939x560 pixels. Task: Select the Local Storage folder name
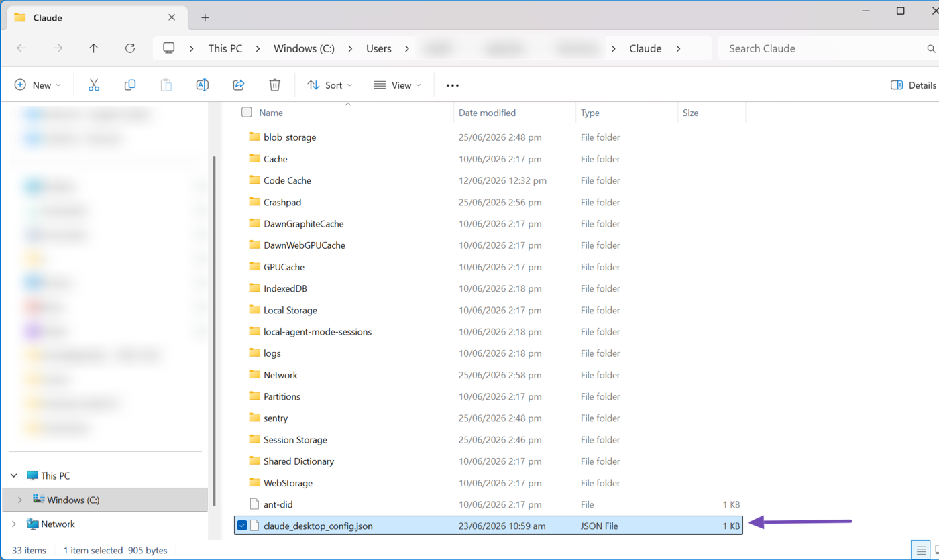point(290,310)
